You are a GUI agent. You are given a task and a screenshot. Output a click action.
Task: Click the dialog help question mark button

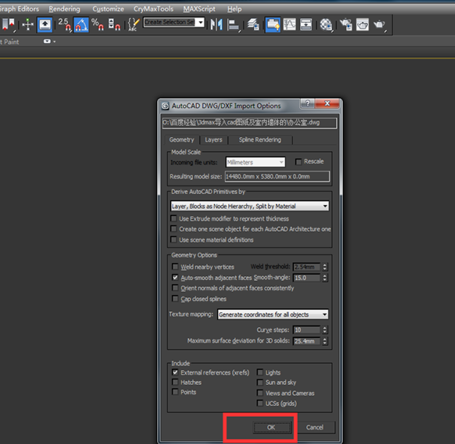point(307,103)
